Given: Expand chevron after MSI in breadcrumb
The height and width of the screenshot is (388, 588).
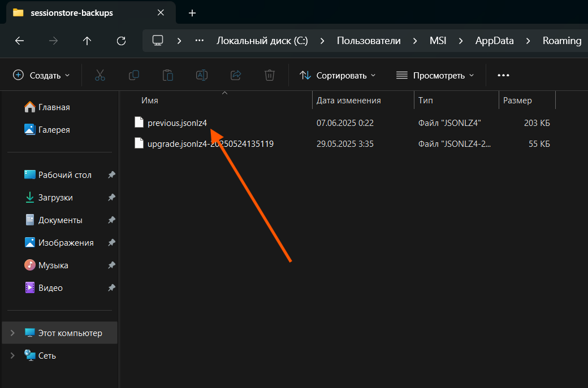Looking at the screenshot, I should pyautogui.click(x=461, y=41).
